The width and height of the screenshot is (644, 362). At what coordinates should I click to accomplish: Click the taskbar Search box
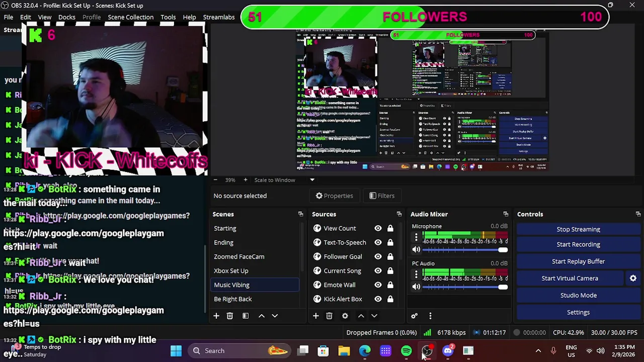[x=239, y=351]
